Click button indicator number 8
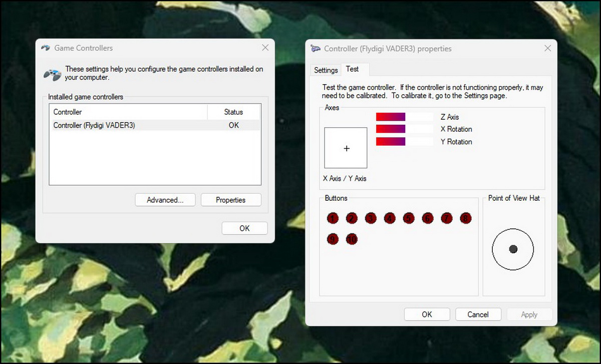Image resolution: width=601 pixels, height=364 pixels. point(465,218)
